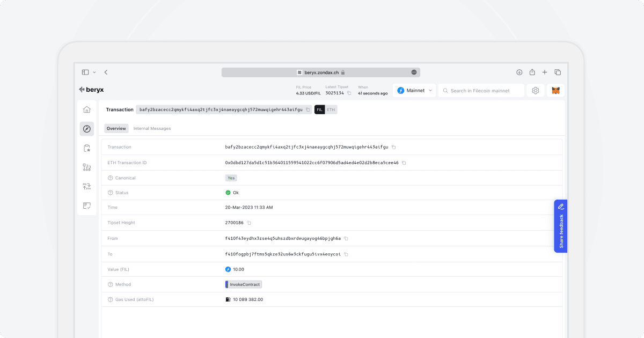Select the compass explorer icon in sidebar

pos(86,129)
